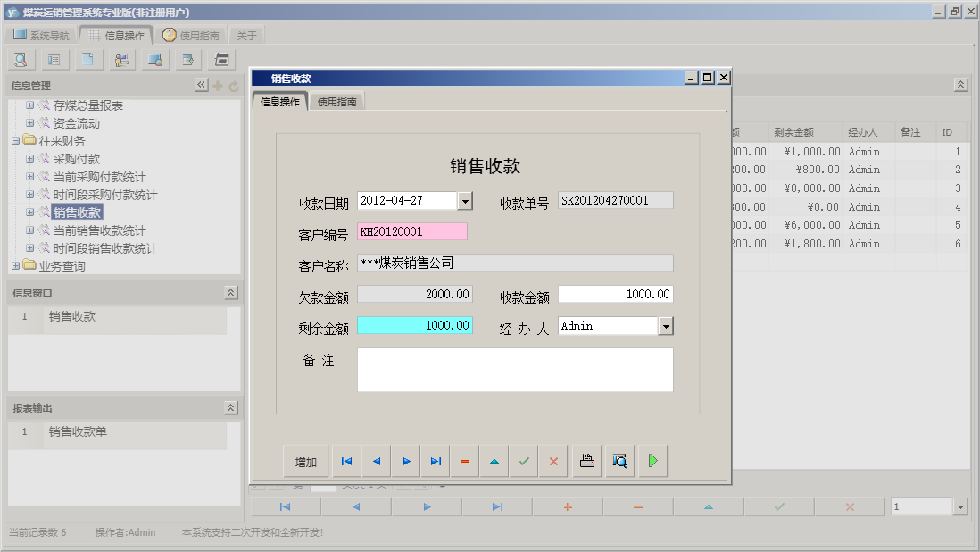
Task: Open print preview in the 销售收款 dialog
Action: click(619, 461)
